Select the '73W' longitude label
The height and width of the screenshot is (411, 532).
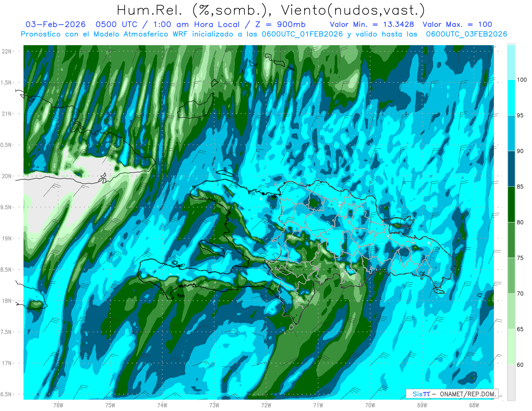coord(214,405)
